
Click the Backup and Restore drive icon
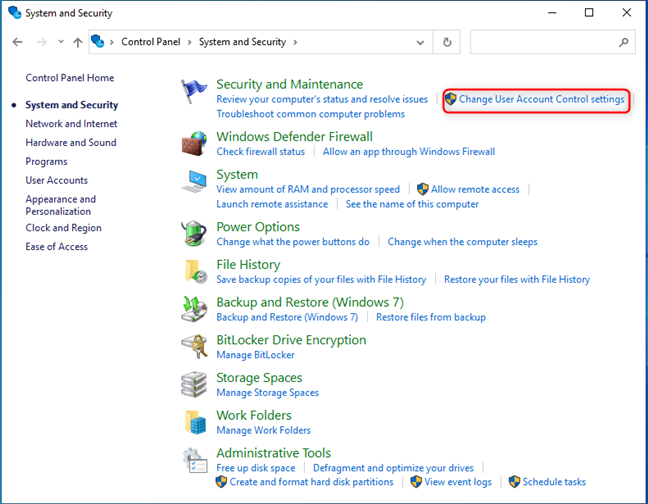194,309
